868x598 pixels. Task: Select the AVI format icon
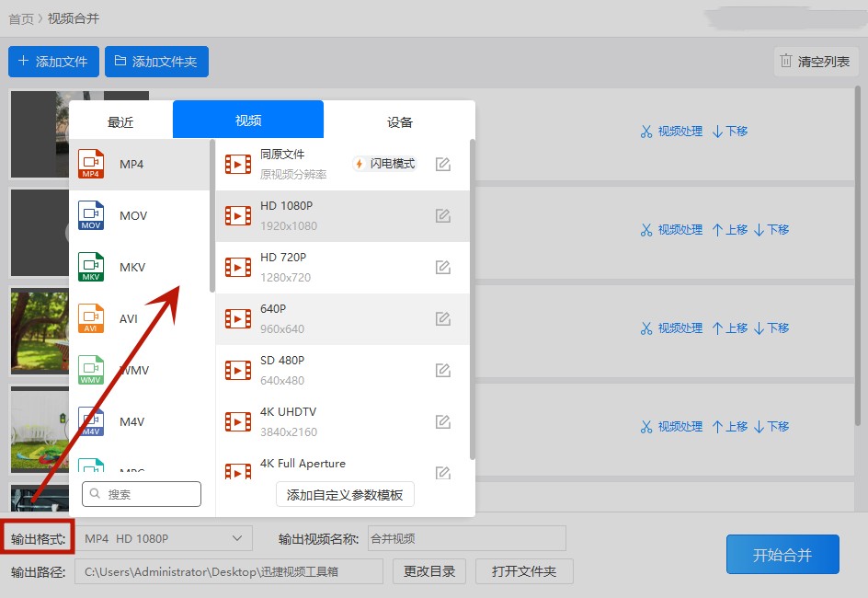point(92,319)
